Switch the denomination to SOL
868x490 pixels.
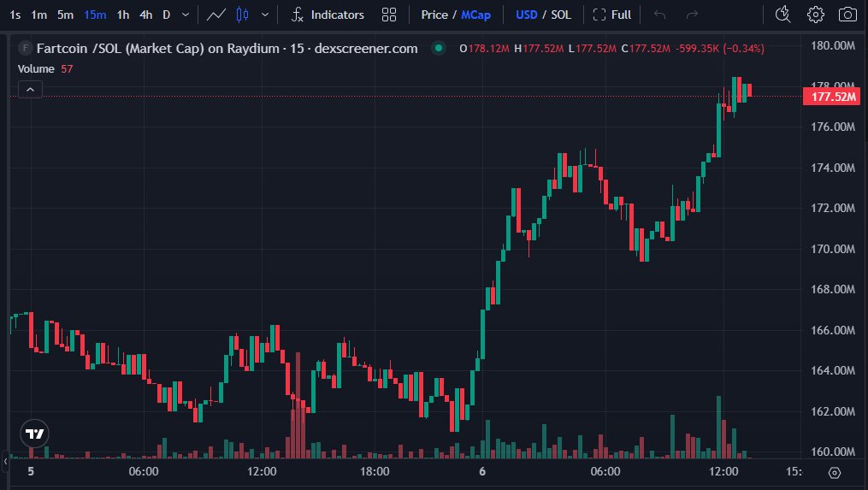click(561, 15)
